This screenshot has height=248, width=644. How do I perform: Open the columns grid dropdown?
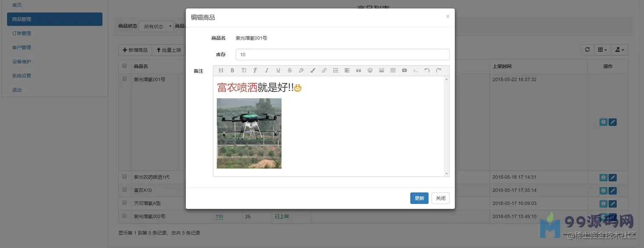pyautogui.click(x=602, y=50)
